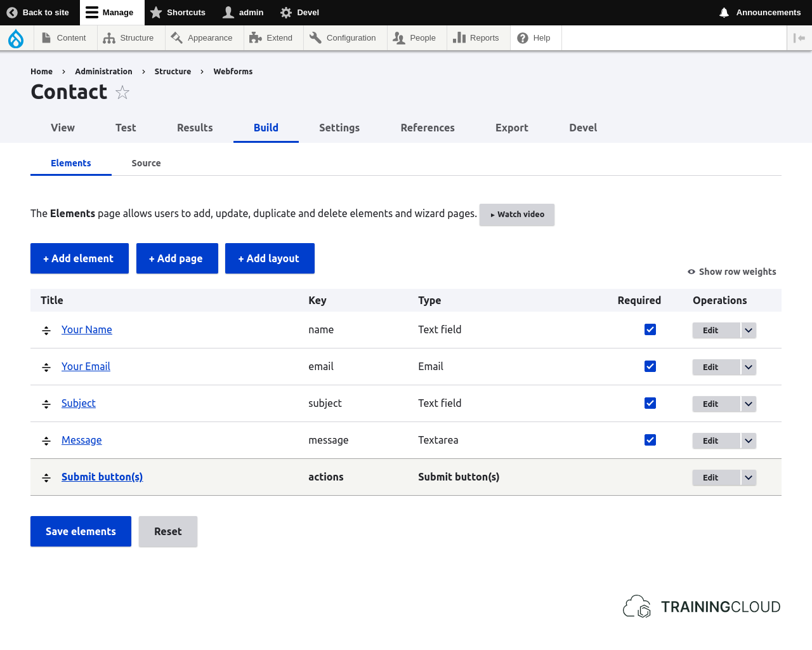Viewport: 812px width, 650px height.
Task: Open the Your Email link
Action: [86, 366]
